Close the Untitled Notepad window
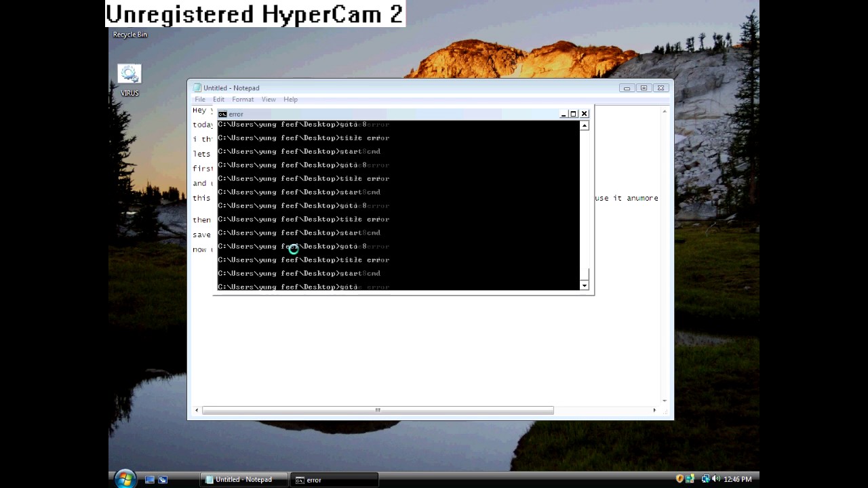 pyautogui.click(x=660, y=88)
